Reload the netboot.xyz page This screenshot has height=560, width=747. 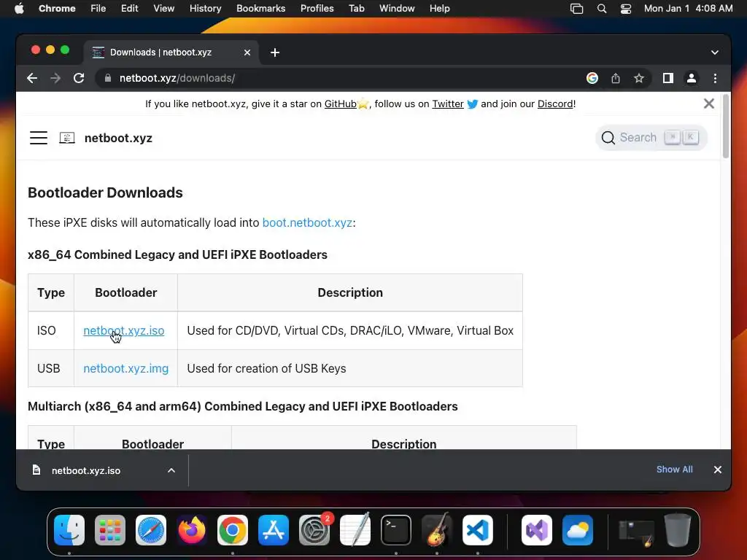(x=79, y=78)
